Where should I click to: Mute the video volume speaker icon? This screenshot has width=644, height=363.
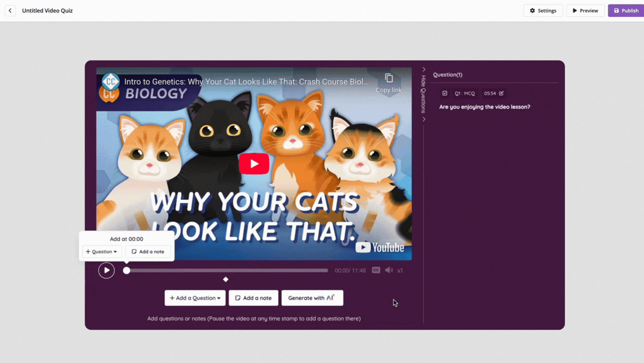[x=389, y=270]
